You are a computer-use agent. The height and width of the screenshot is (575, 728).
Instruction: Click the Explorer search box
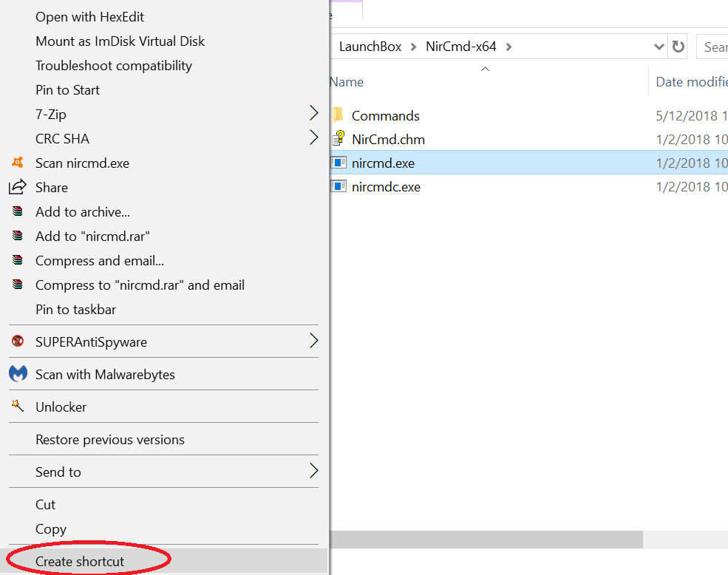712,47
